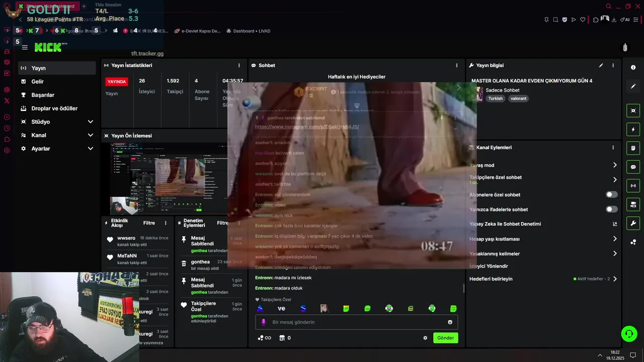Insert the 've' emote

(x=281, y=309)
